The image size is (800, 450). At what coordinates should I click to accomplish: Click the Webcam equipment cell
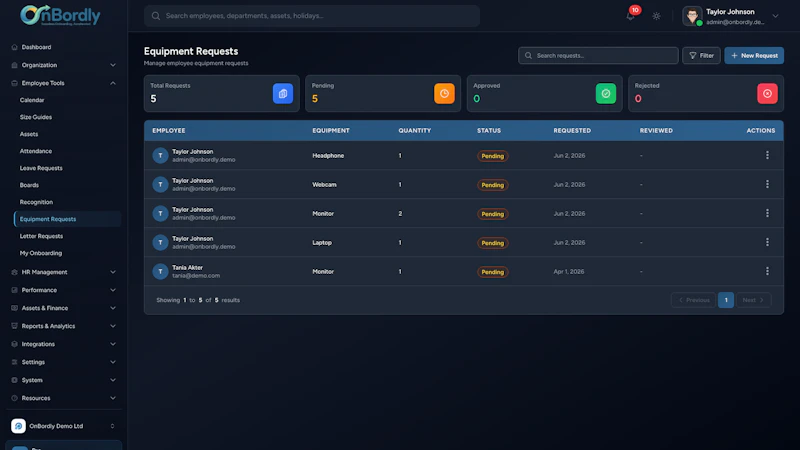(324, 185)
